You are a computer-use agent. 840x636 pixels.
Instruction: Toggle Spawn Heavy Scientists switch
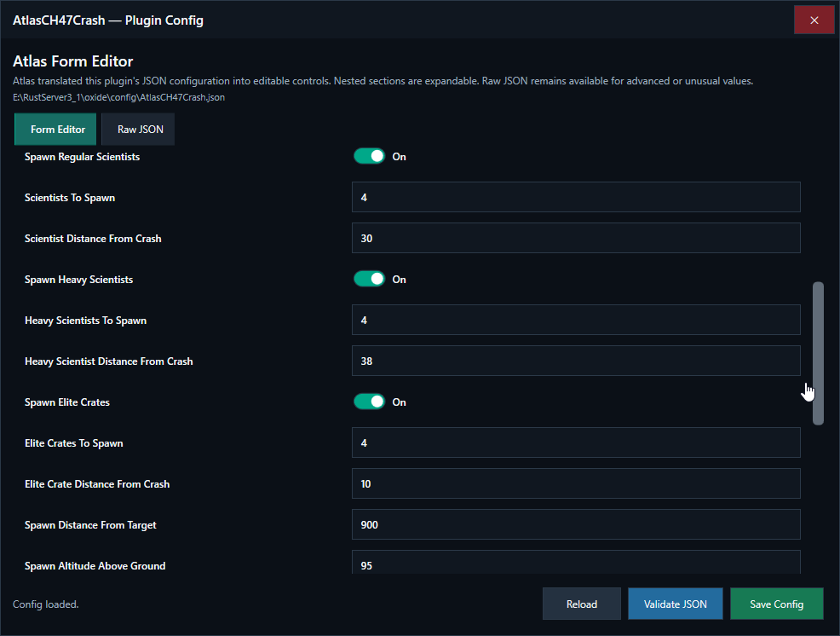click(369, 279)
